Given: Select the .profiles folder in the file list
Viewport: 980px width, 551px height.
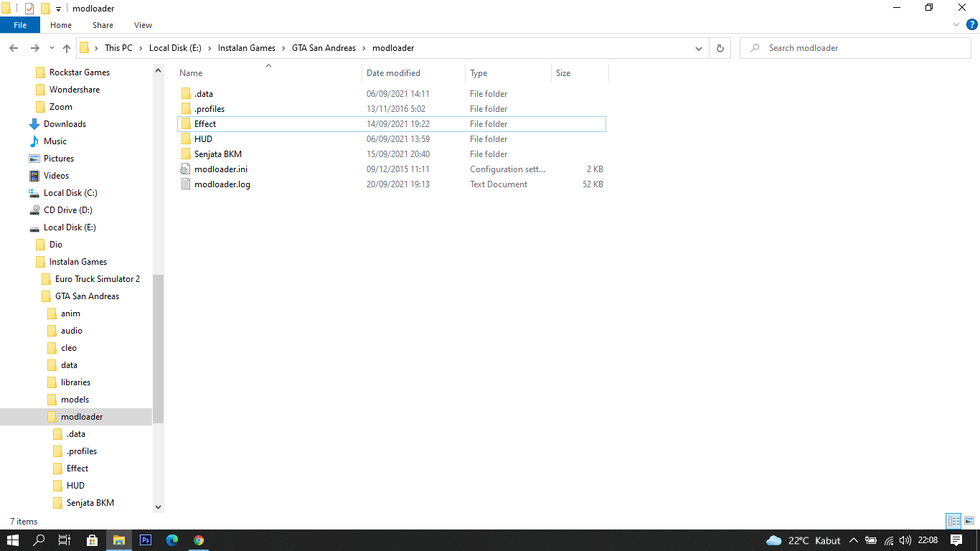Looking at the screenshot, I should pyautogui.click(x=391, y=109).
